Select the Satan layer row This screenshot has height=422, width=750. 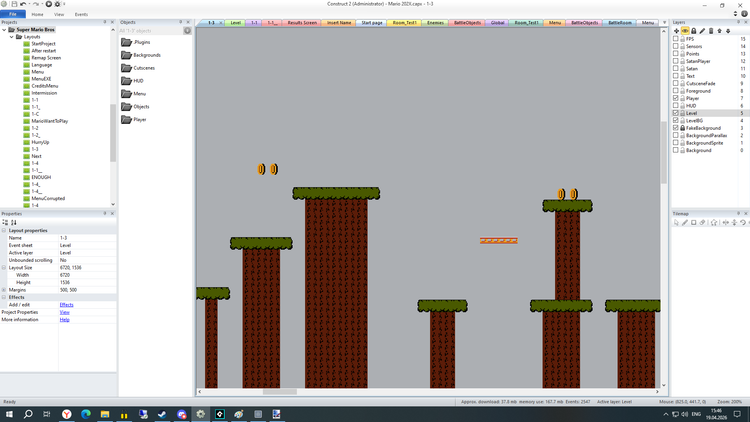710,68
